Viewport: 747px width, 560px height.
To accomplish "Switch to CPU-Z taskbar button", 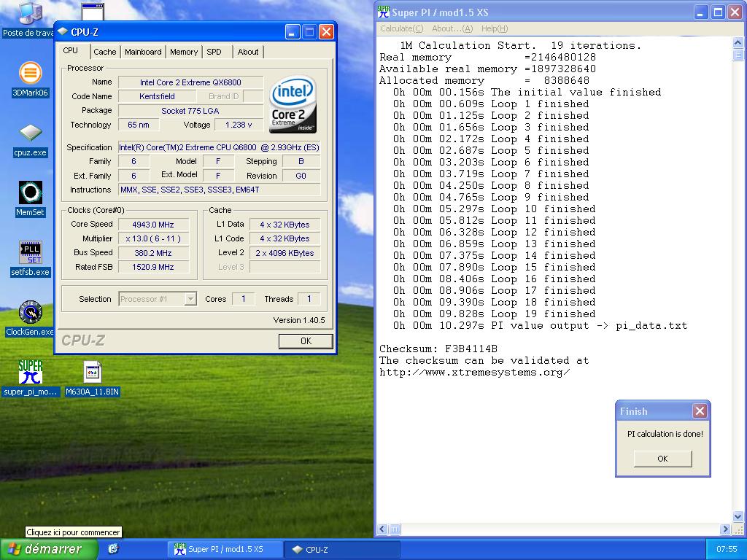I will [341, 549].
